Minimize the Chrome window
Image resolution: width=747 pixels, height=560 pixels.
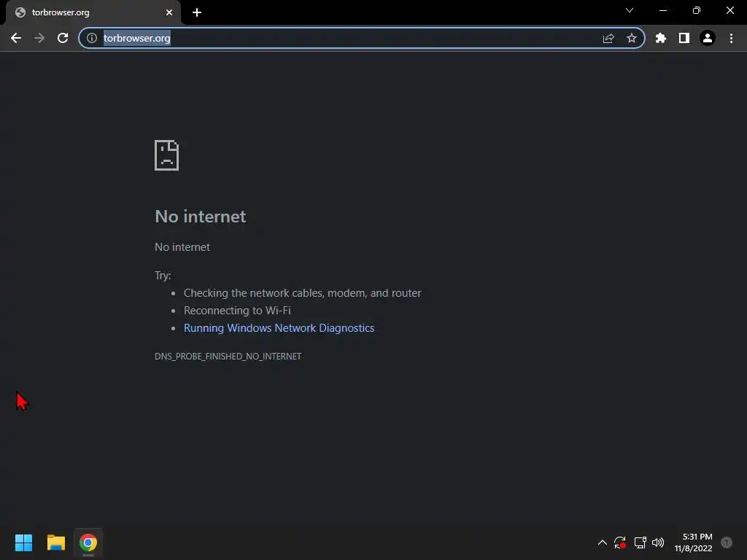(x=662, y=10)
